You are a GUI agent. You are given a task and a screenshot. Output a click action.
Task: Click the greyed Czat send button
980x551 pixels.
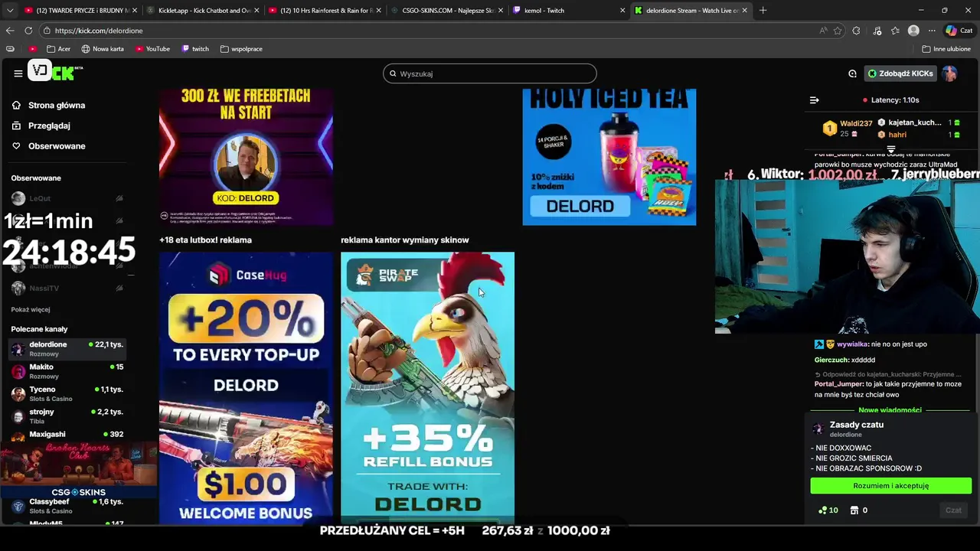(x=953, y=510)
